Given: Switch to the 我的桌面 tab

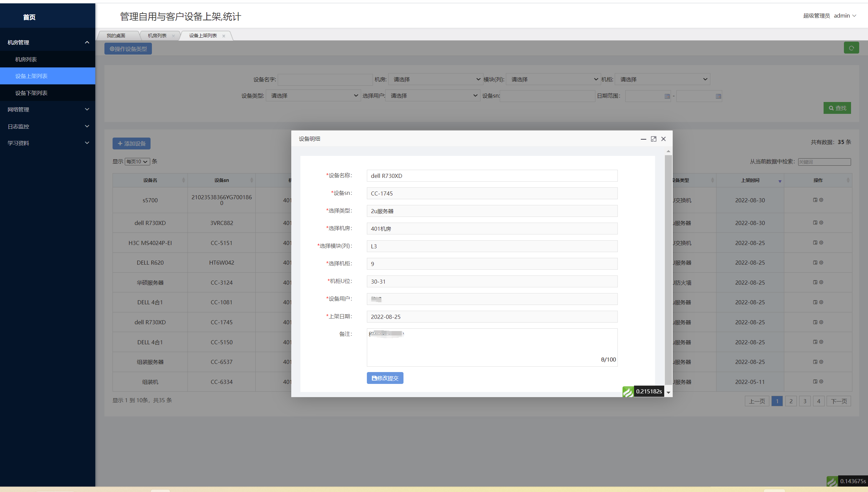Looking at the screenshot, I should [x=116, y=36].
